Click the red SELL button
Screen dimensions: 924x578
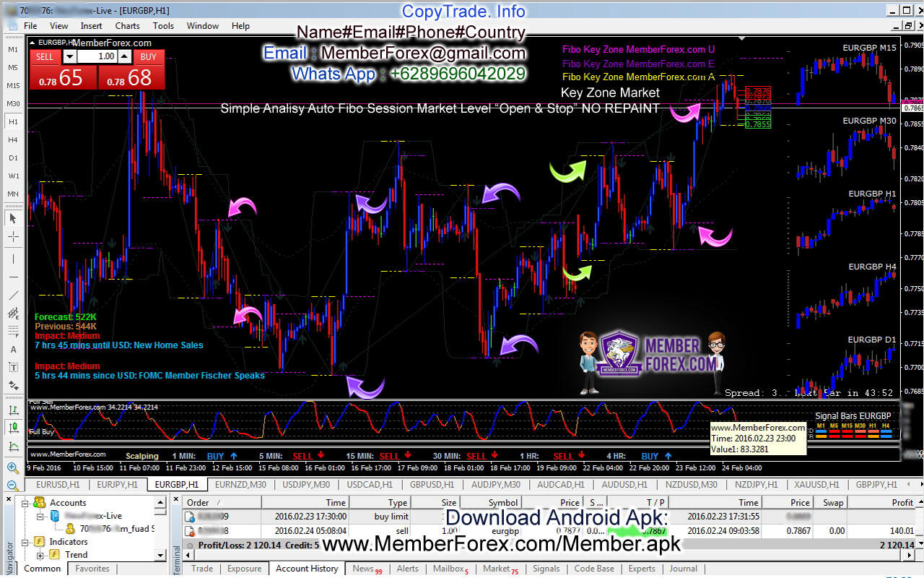[45, 56]
